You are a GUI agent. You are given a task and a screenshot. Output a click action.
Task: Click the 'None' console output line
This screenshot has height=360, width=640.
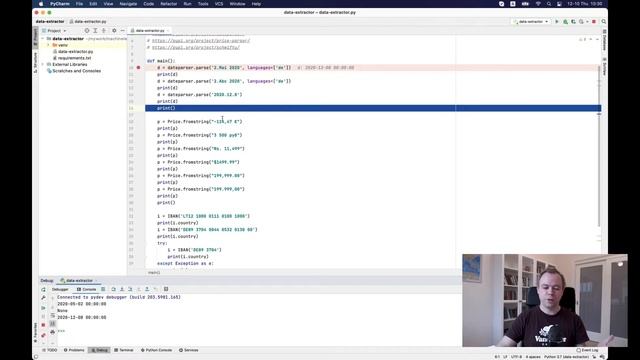point(62,311)
